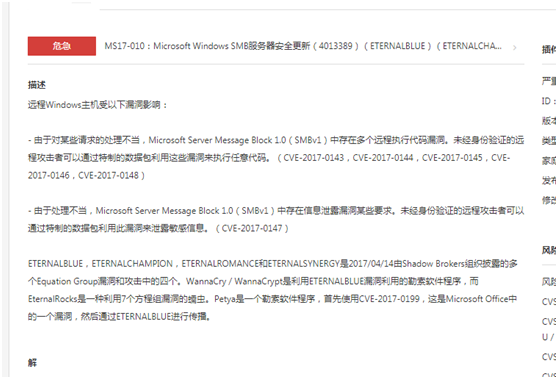Select the CVE-2017-0145 reference
The height and width of the screenshot is (379, 558).
[x=452, y=158]
